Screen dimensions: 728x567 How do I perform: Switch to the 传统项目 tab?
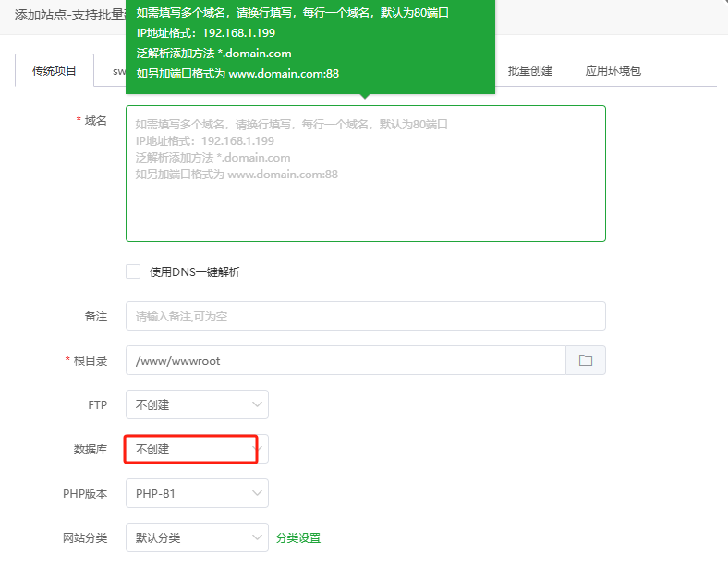point(55,70)
